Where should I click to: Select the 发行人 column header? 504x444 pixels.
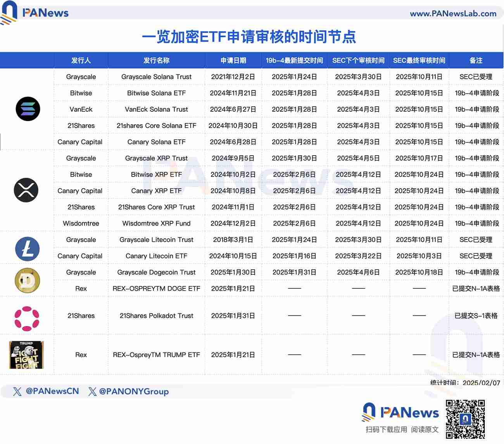pyautogui.click(x=80, y=61)
